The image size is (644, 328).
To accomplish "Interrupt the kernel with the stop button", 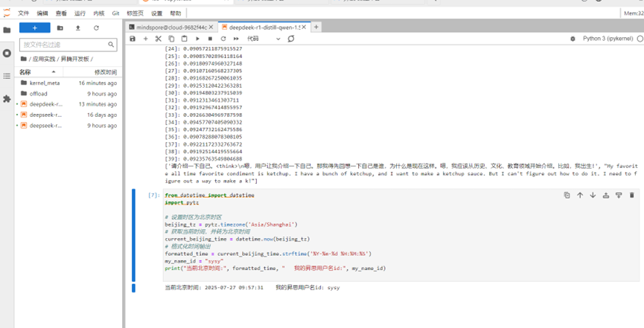I will (x=210, y=39).
